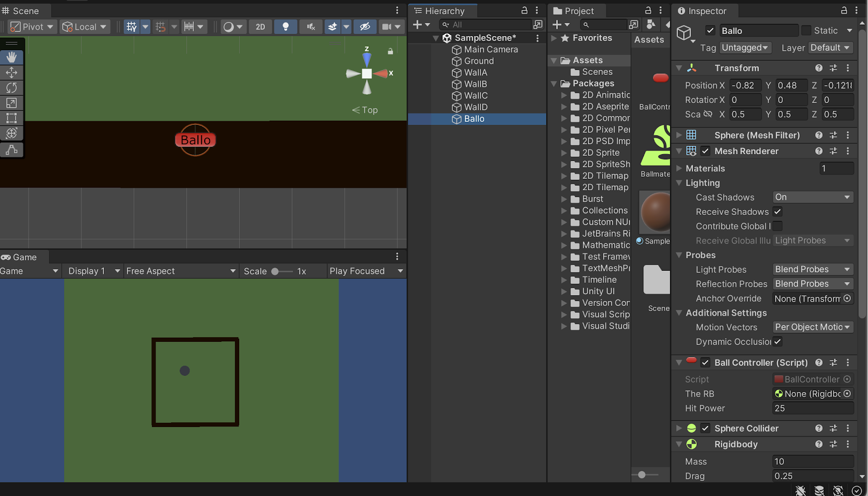This screenshot has height=496, width=868.
Task: Uncheck Receive Shadows
Action: point(778,212)
